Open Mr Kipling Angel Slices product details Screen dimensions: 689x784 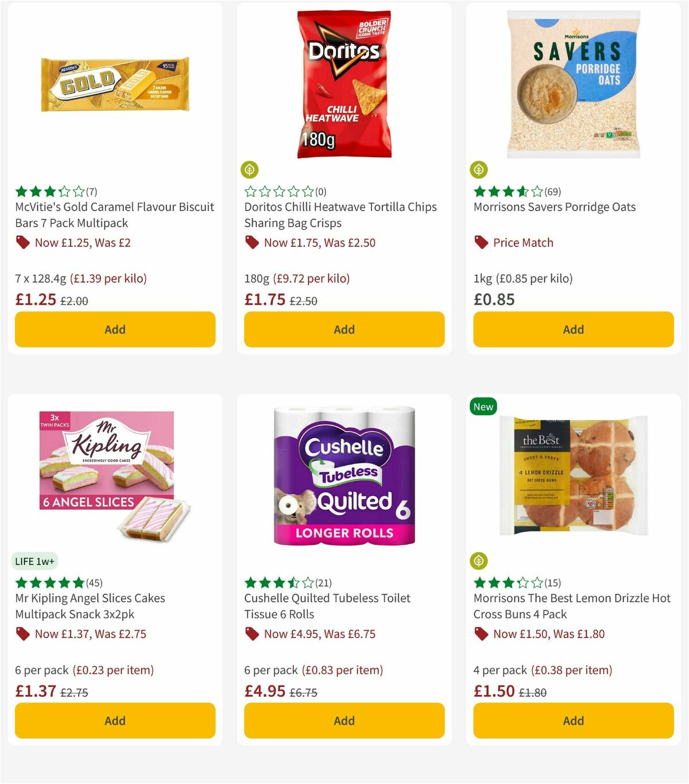pos(89,606)
